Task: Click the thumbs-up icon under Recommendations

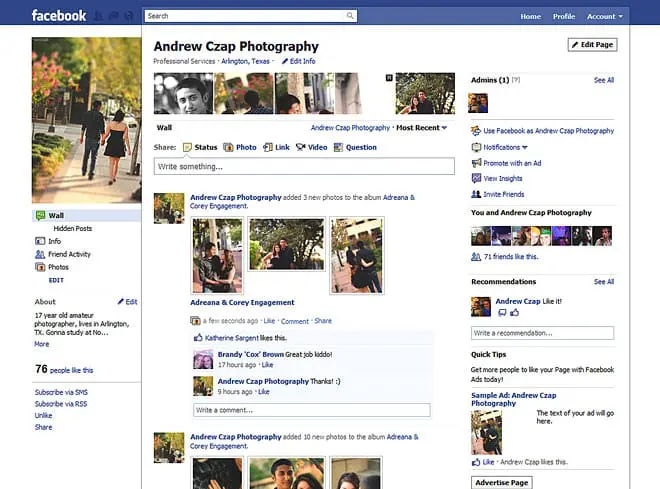Action: pyautogui.click(x=515, y=313)
